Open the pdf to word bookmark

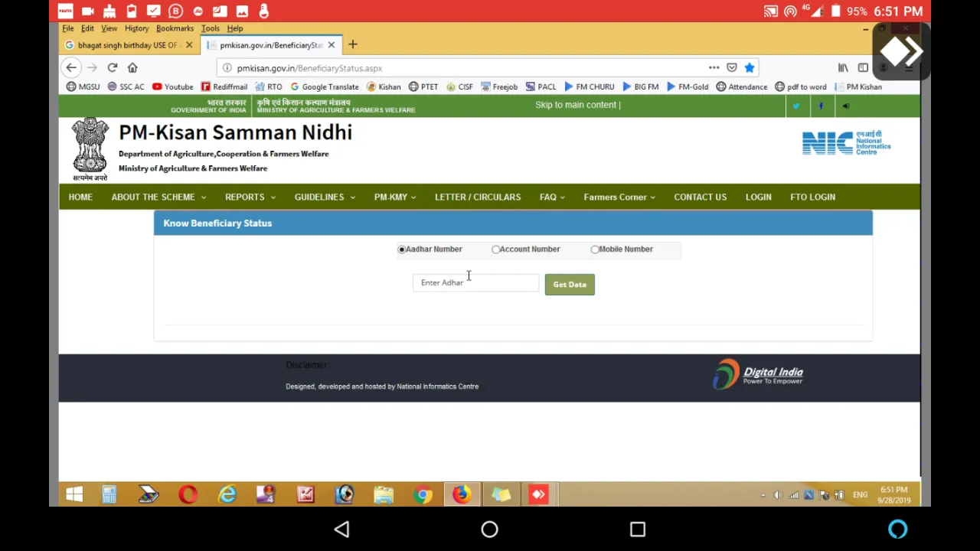(x=801, y=87)
